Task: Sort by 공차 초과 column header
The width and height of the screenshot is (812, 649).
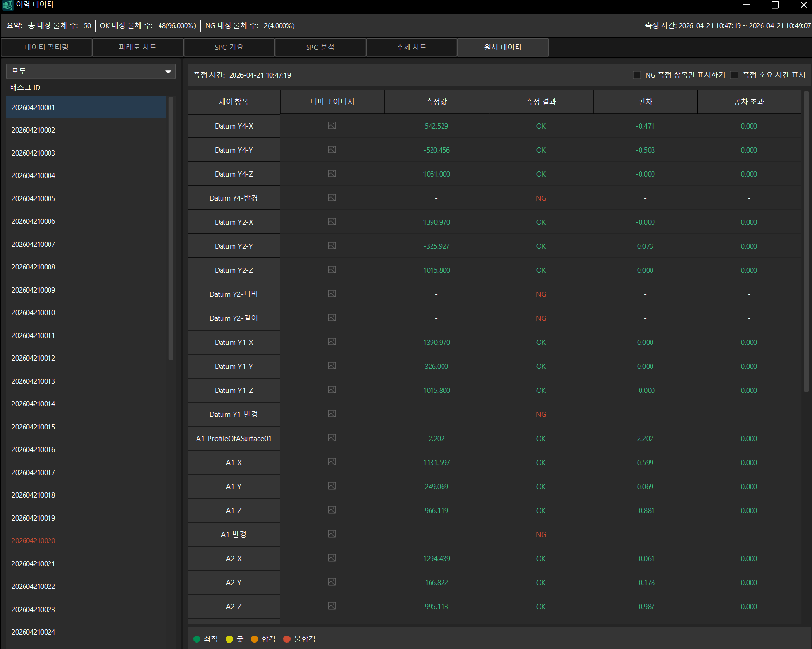Action: [749, 102]
